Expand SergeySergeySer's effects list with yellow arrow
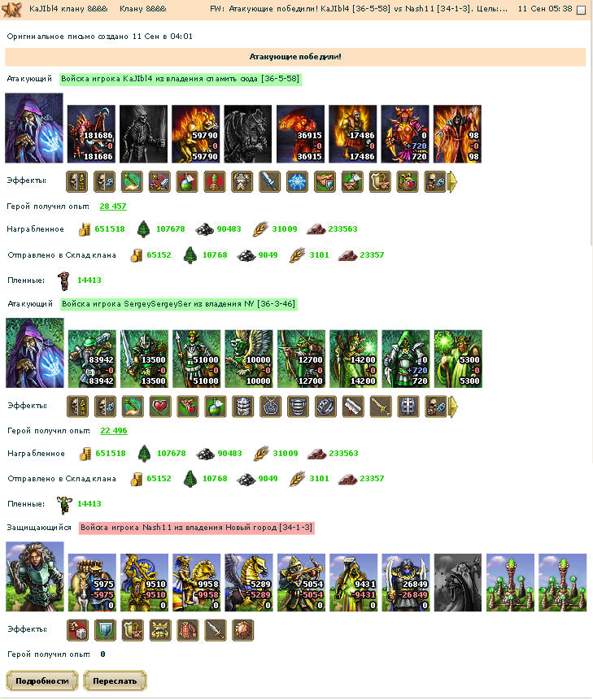This screenshot has height=700, width=593. (454, 407)
